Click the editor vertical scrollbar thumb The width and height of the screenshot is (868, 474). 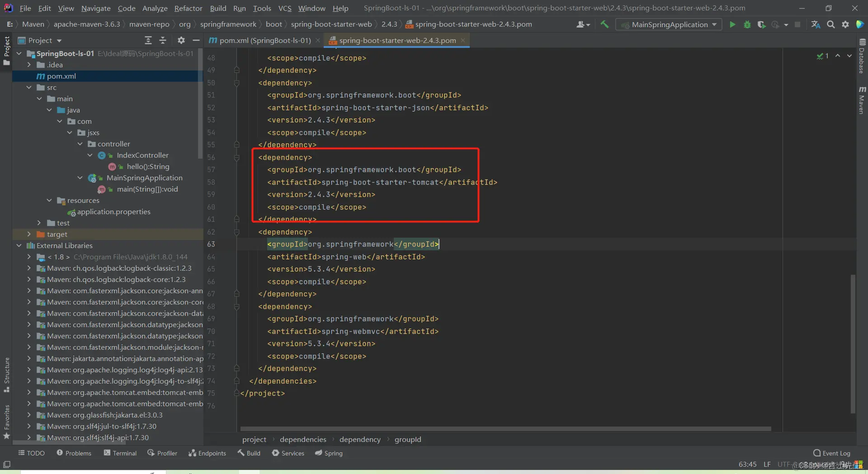(853, 344)
